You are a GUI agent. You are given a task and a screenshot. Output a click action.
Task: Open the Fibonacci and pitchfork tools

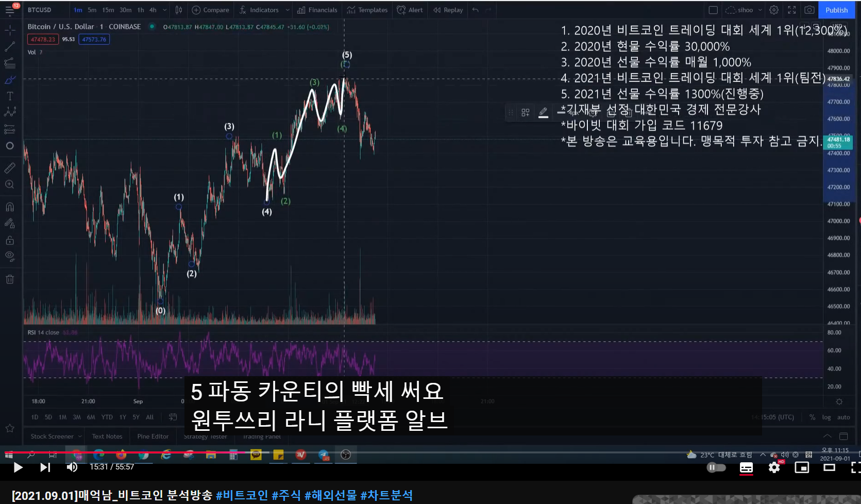[x=10, y=63]
